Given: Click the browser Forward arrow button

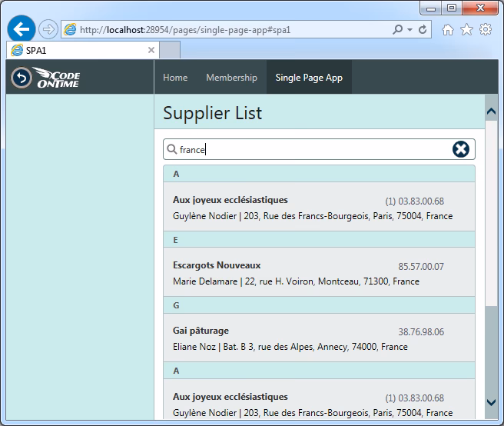Looking at the screenshot, I should coord(48,29).
